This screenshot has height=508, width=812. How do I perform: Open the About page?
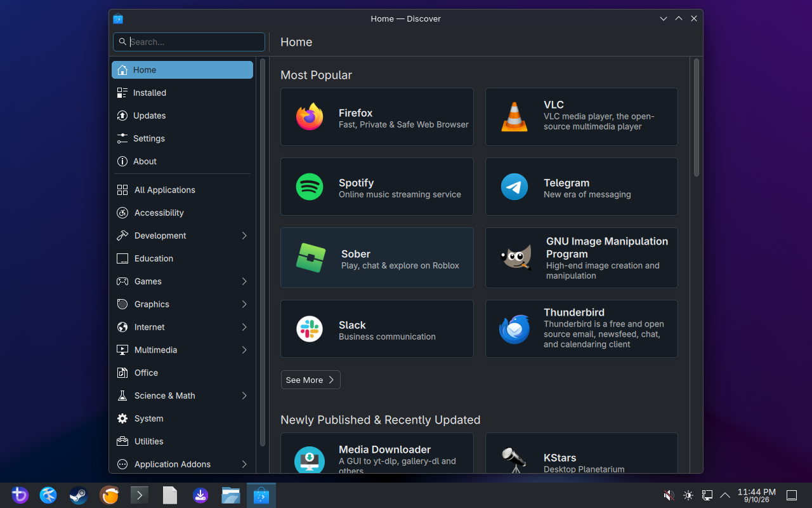click(x=182, y=161)
